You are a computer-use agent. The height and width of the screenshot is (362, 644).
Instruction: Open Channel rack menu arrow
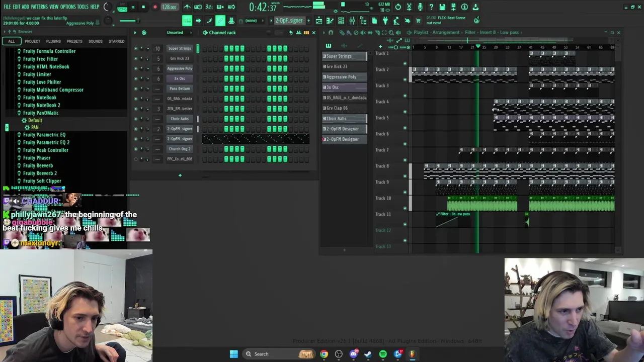tap(135, 33)
